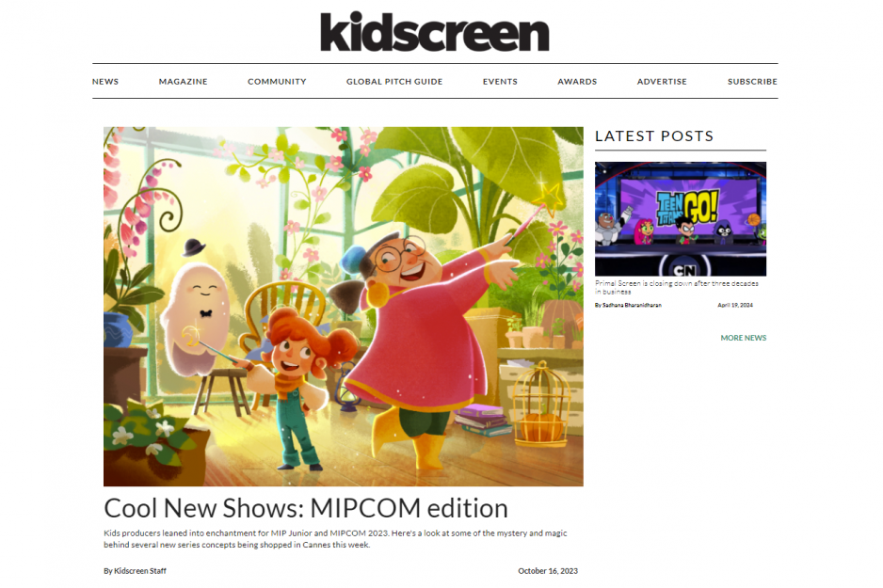Open the Primal Screen closing down article
The width and height of the screenshot is (883, 588).
[x=676, y=288]
